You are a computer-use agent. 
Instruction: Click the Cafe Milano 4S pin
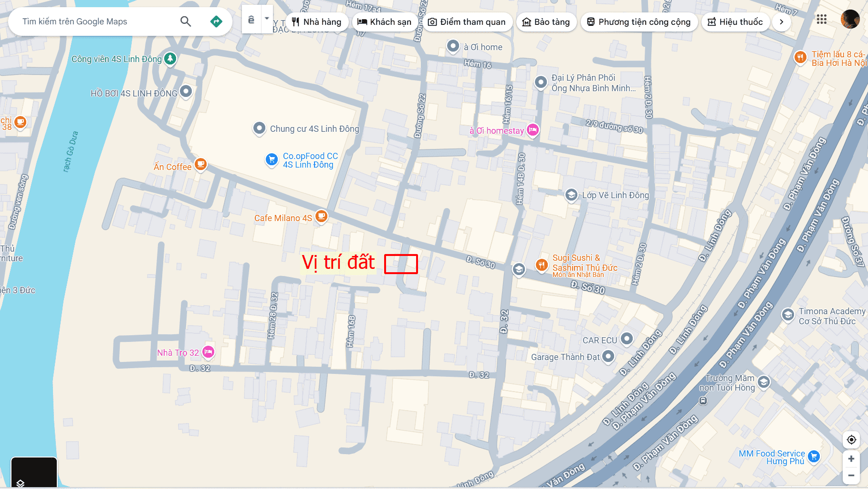tap(322, 217)
